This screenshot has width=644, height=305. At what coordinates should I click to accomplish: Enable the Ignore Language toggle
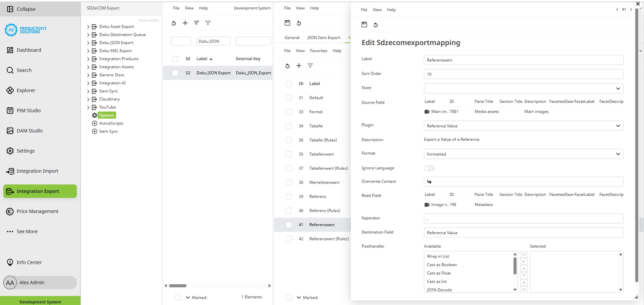(x=429, y=168)
